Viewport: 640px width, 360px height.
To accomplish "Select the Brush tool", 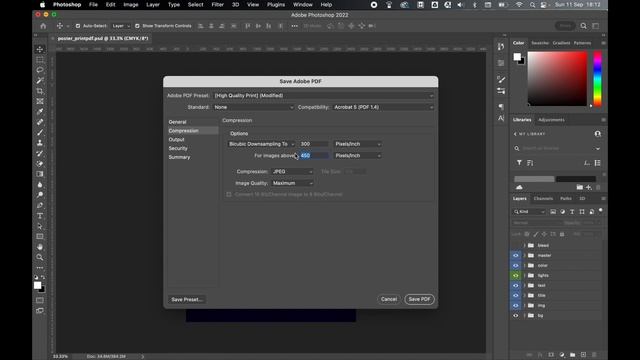I will [40, 133].
